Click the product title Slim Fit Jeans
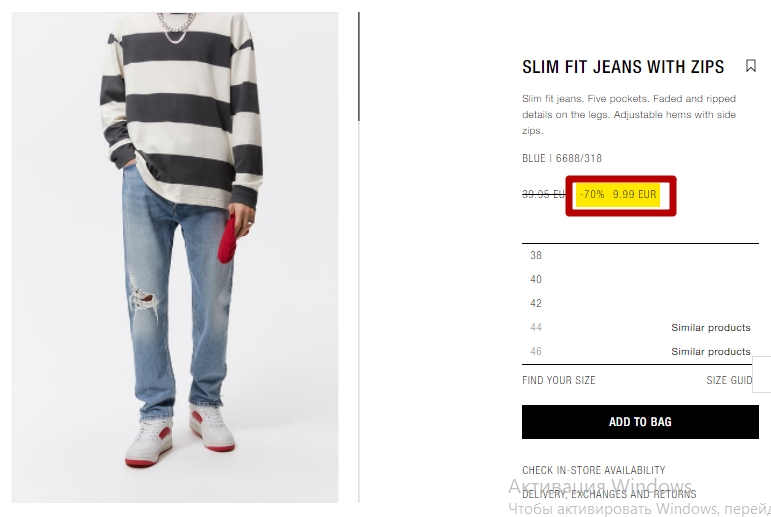 623,67
